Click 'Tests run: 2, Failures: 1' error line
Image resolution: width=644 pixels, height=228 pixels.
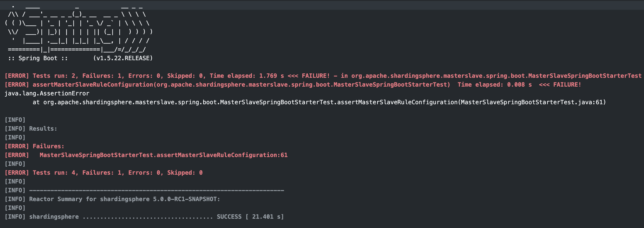[x=323, y=76]
